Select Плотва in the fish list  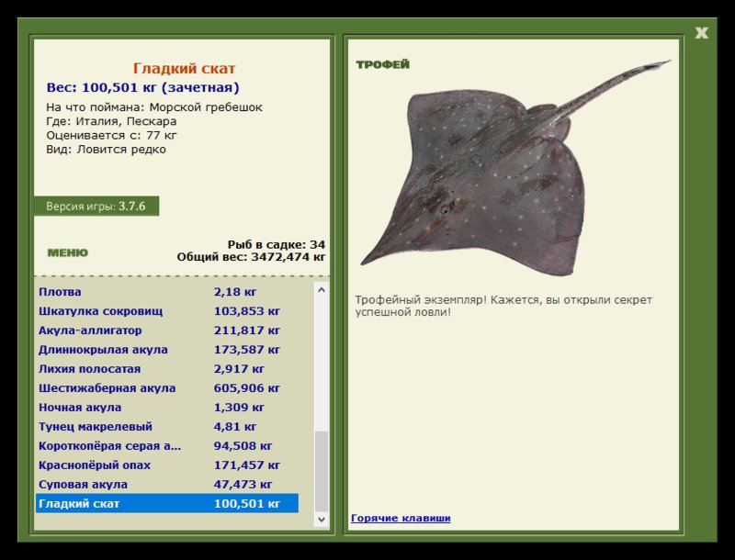tap(167, 292)
